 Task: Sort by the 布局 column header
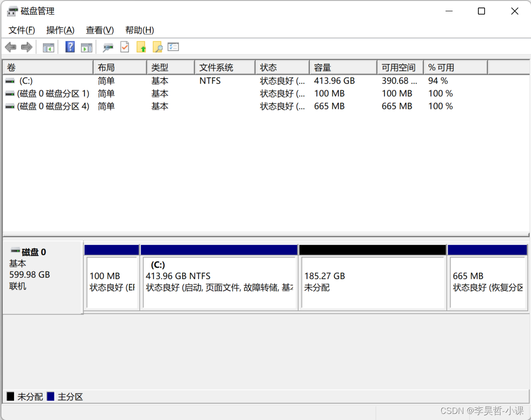tap(120, 68)
